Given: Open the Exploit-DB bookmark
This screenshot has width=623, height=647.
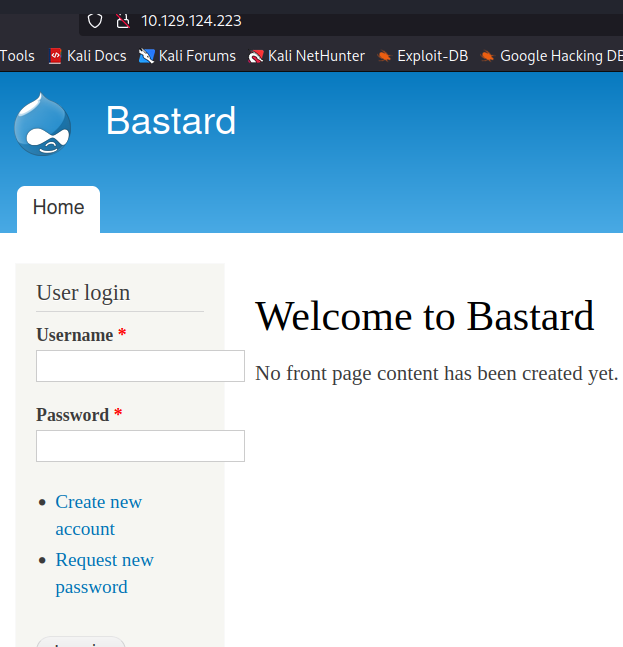Looking at the screenshot, I should (422, 56).
